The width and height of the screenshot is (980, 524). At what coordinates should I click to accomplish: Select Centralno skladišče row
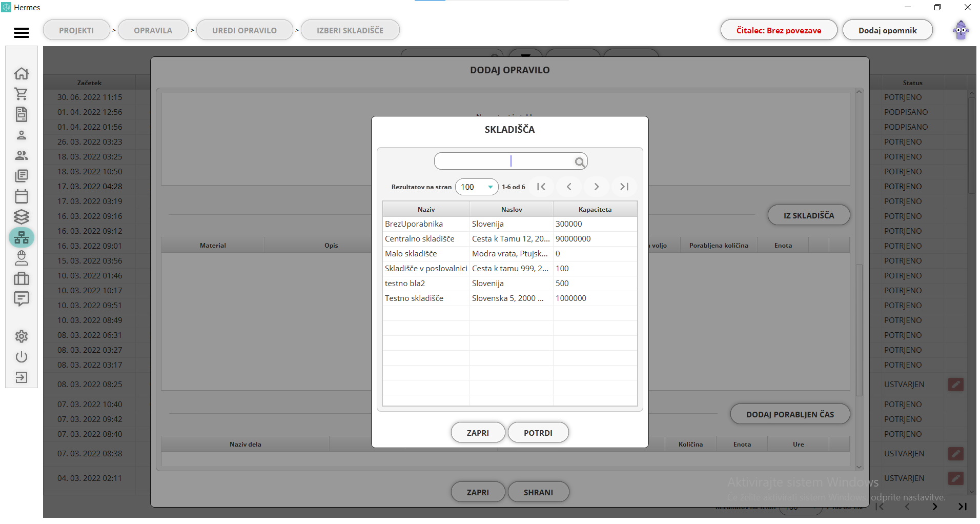510,239
